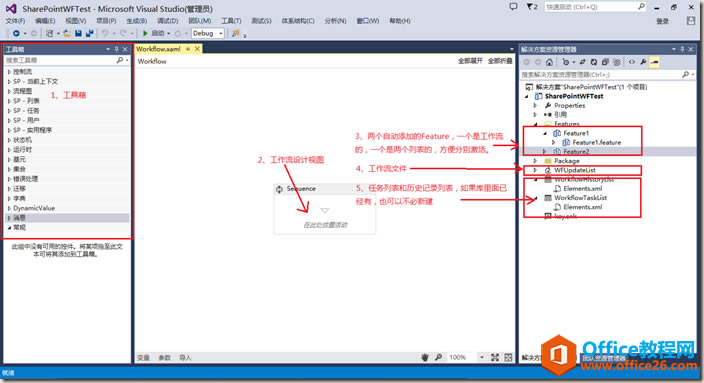Click the Save All toolbar icon
The width and height of the screenshot is (704, 383).
tap(89, 33)
